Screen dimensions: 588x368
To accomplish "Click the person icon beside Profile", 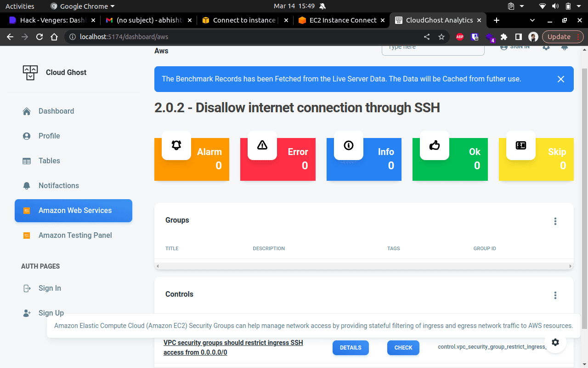I will (x=27, y=136).
